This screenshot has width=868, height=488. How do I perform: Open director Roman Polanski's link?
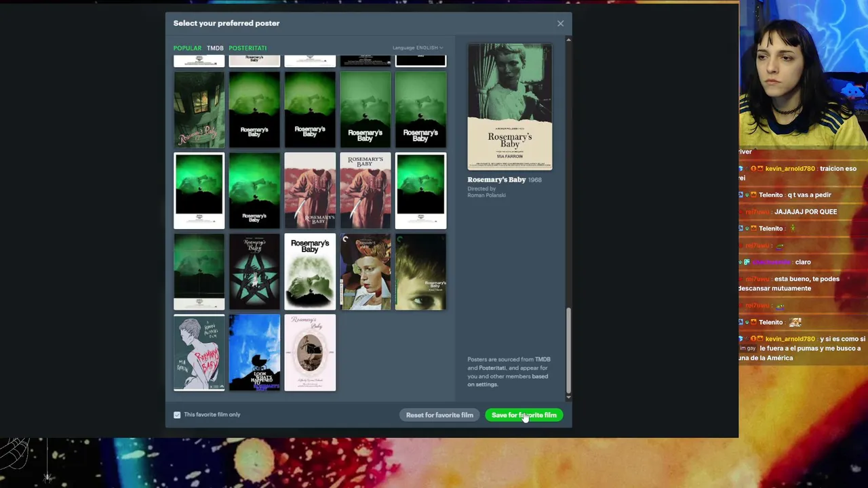click(486, 195)
